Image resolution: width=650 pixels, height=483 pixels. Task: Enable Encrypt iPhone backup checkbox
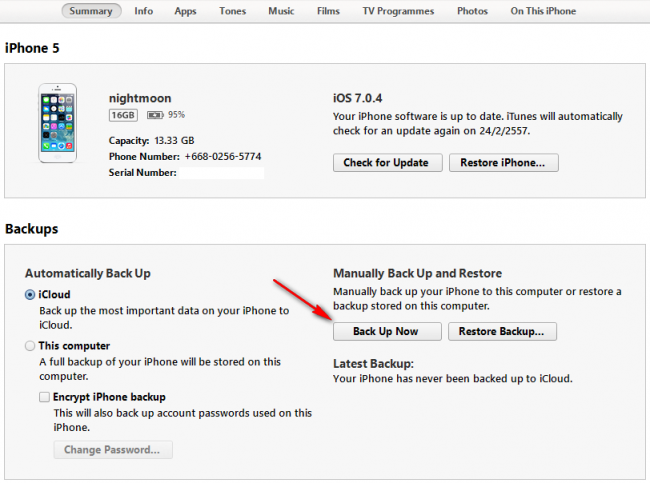coord(44,397)
